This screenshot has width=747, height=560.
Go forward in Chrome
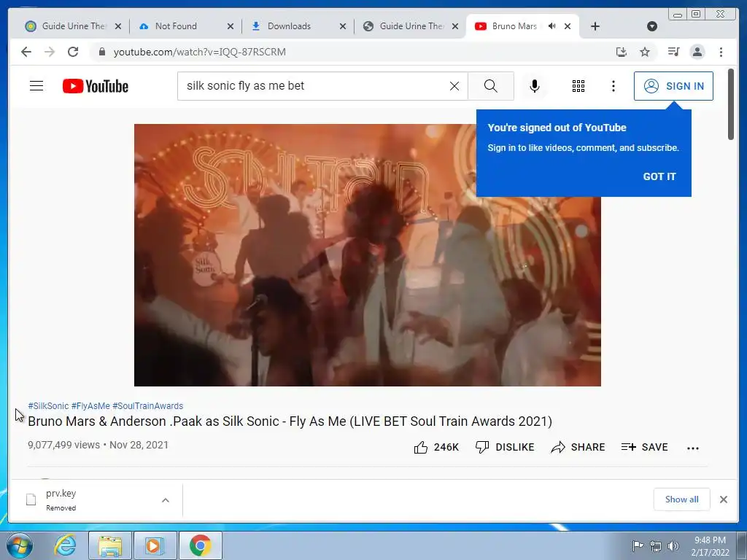tap(50, 52)
